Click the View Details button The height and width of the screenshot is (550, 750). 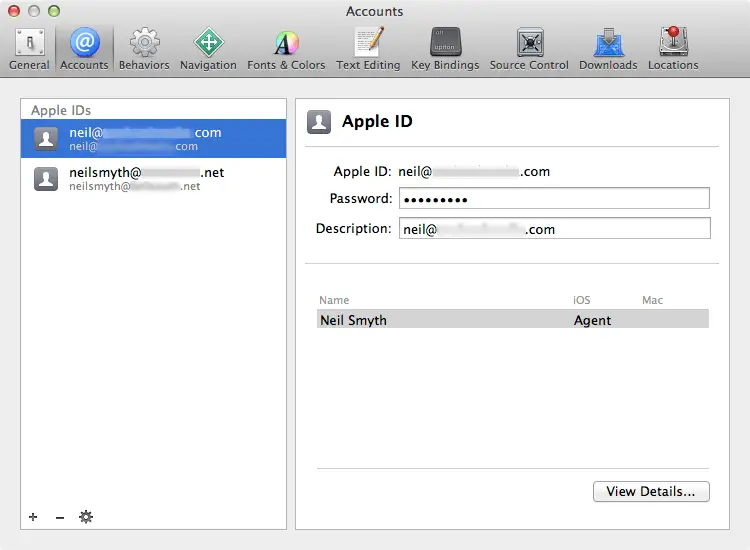click(x=650, y=491)
